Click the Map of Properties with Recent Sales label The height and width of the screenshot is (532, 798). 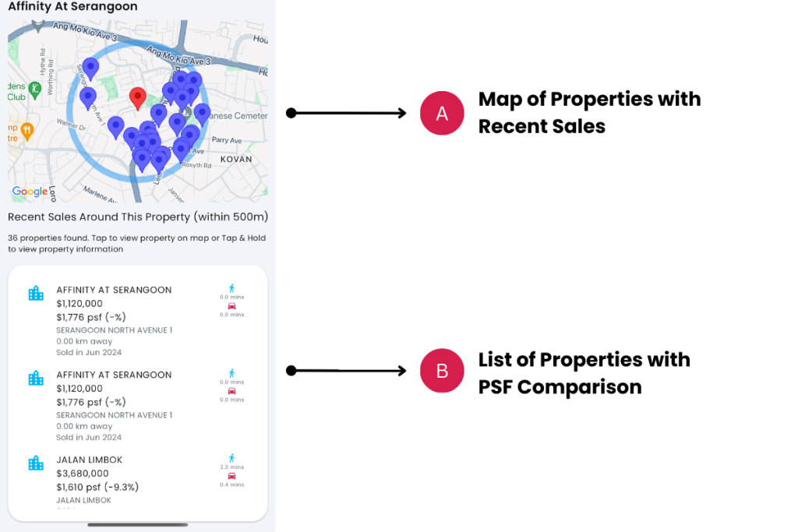coord(589,113)
